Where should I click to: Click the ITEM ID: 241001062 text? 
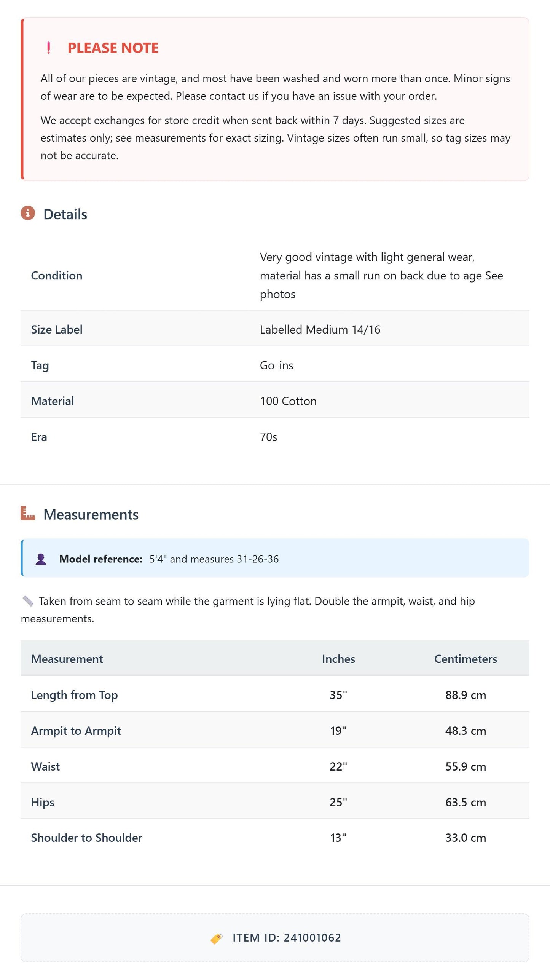[x=287, y=938]
